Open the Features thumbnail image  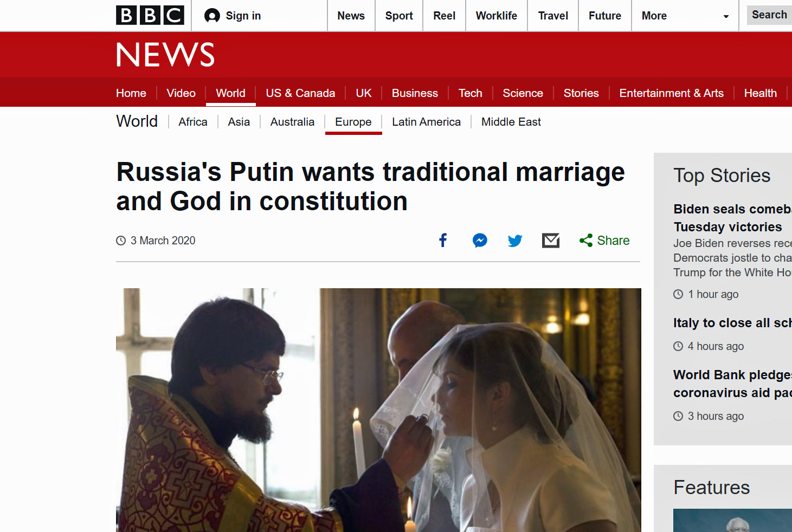coord(732,520)
